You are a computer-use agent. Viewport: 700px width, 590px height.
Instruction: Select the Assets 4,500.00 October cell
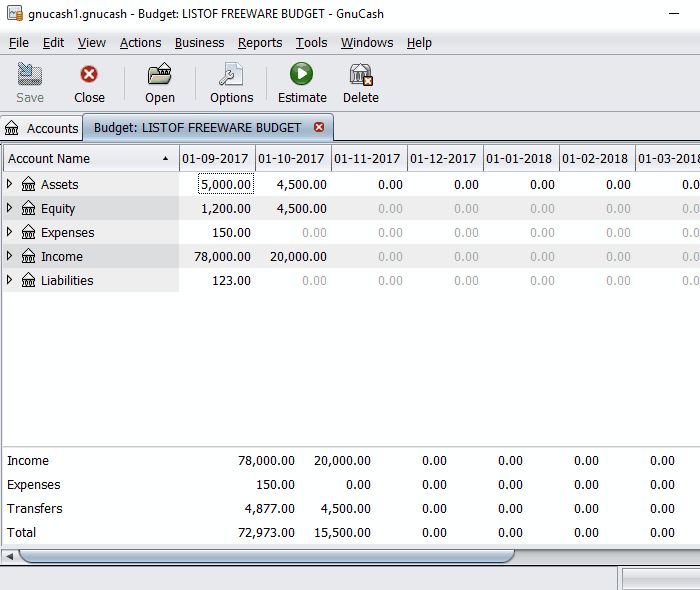click(301, 184)
